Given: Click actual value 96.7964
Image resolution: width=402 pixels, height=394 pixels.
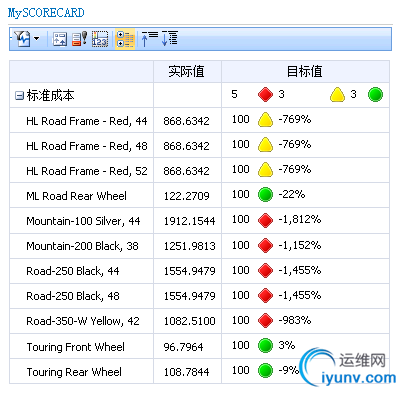Looking at the screenshot, I should 183,347.
